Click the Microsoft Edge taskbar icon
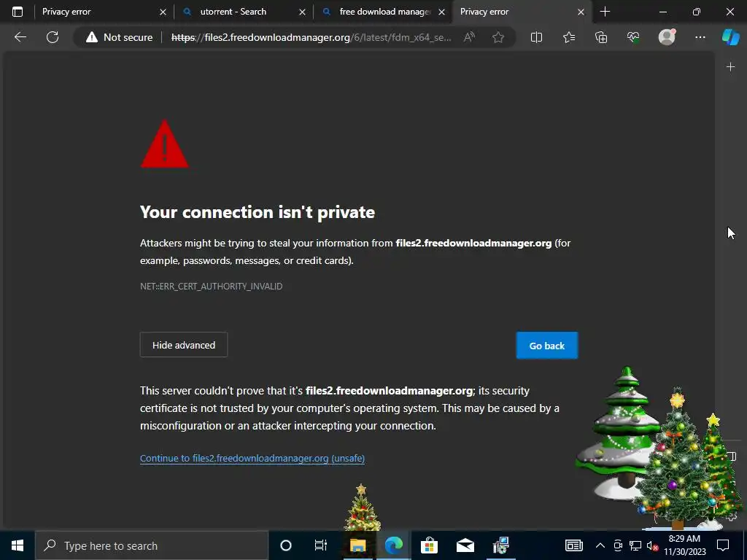The image size is (747, 560). [393, 545]
